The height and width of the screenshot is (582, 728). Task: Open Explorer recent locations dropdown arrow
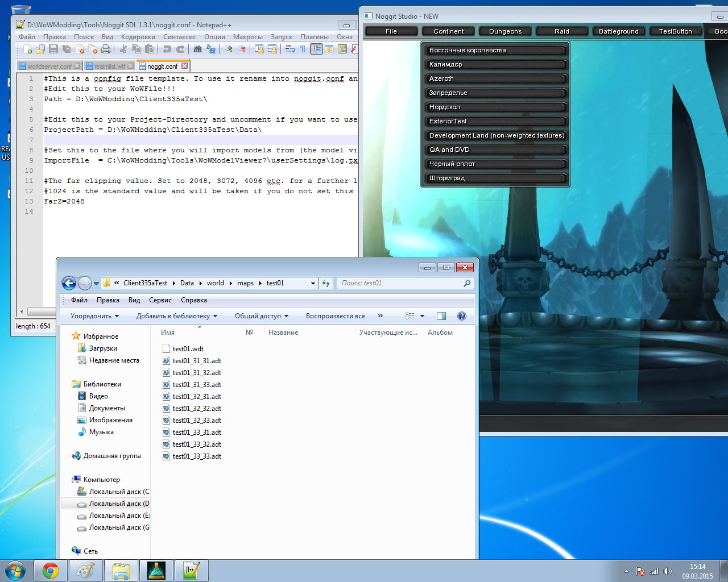(96, 283)
